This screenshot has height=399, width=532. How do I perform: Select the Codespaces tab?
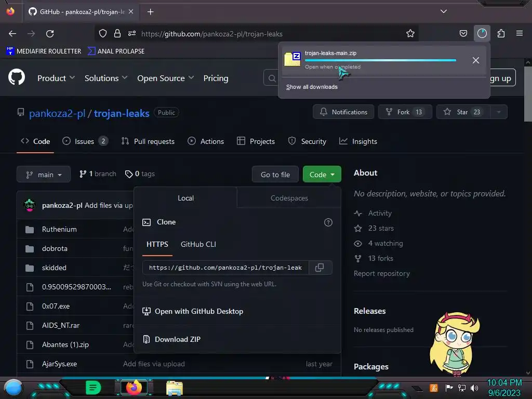[x=289, y=198]
